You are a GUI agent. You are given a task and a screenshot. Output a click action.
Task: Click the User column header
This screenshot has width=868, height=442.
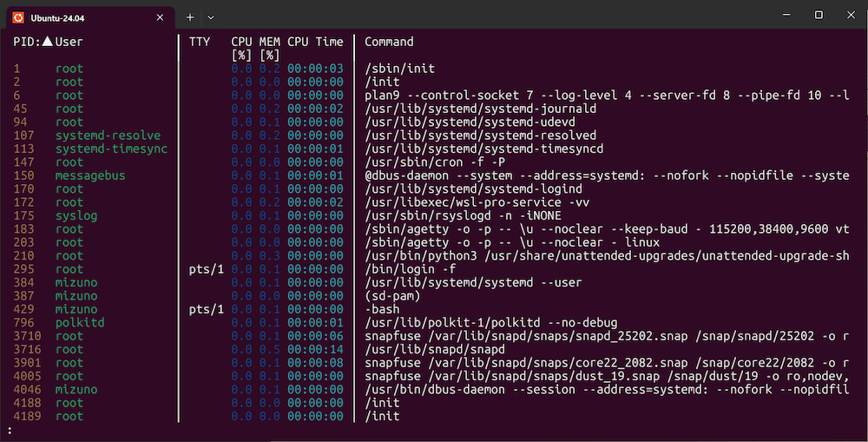tap(69, 42)
